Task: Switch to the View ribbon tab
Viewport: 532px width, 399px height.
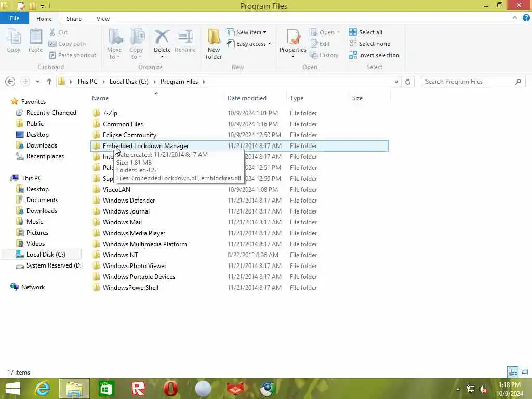Action: 103,19
